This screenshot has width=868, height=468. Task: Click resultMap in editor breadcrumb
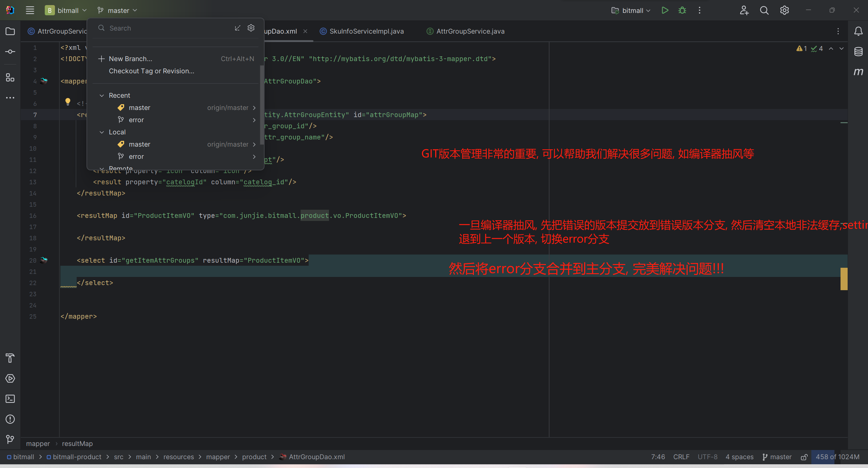tap(77, 444)
